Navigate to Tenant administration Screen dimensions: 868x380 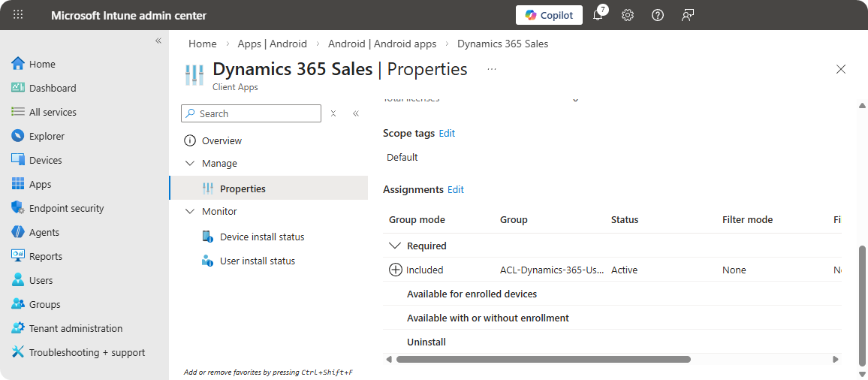click(x=75, y=328)
